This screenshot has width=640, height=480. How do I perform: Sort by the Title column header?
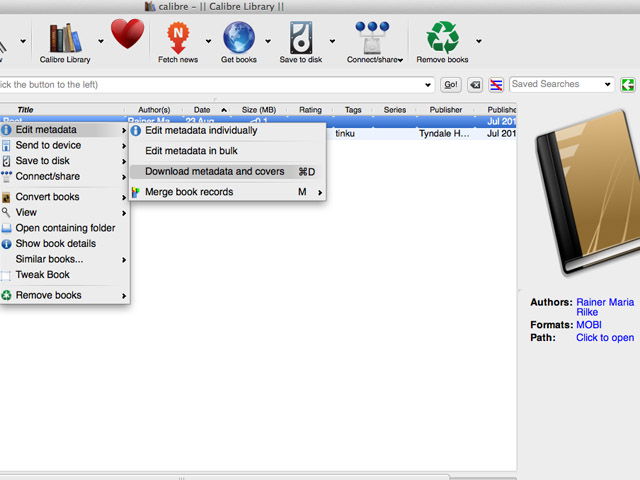point(62,110)
